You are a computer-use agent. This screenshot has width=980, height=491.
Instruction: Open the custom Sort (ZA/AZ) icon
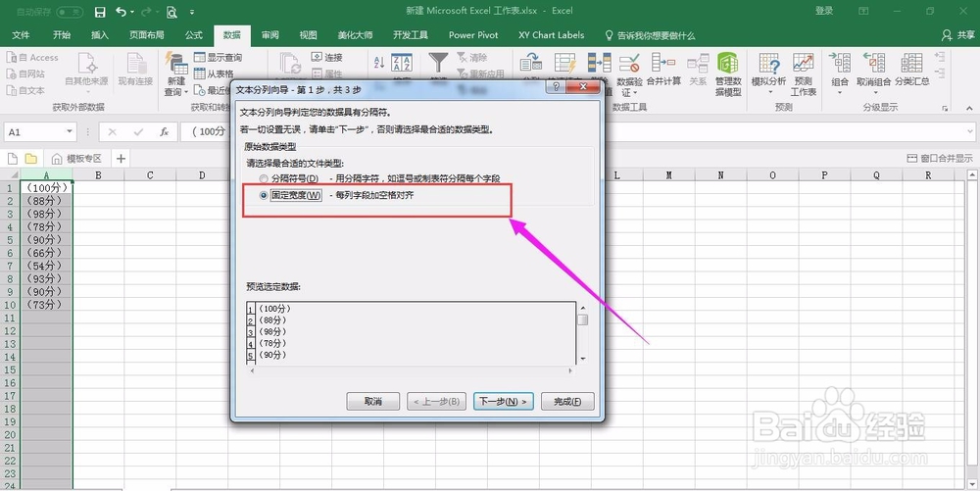coord(401,63)
